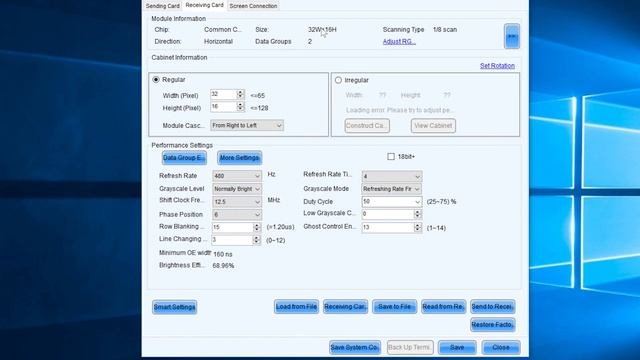Click the Low Grayscale Compensation field
The height and width of the screenshot is (360, 640).
coord(387,214)
